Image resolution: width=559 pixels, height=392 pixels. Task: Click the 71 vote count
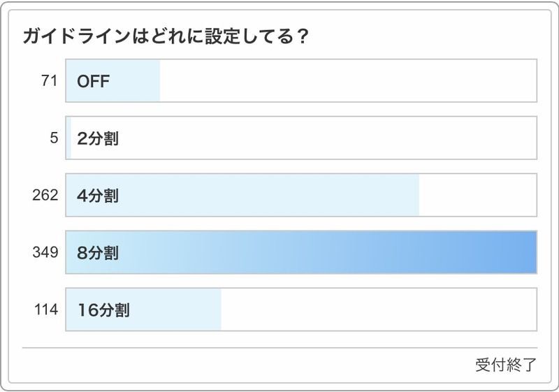point(49,81)
